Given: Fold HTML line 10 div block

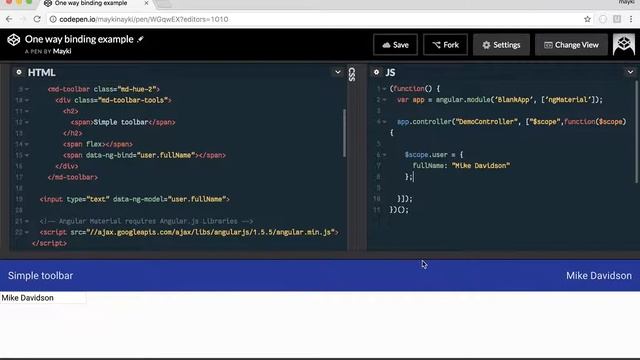Looking at the screenshot, I should 27,100.
